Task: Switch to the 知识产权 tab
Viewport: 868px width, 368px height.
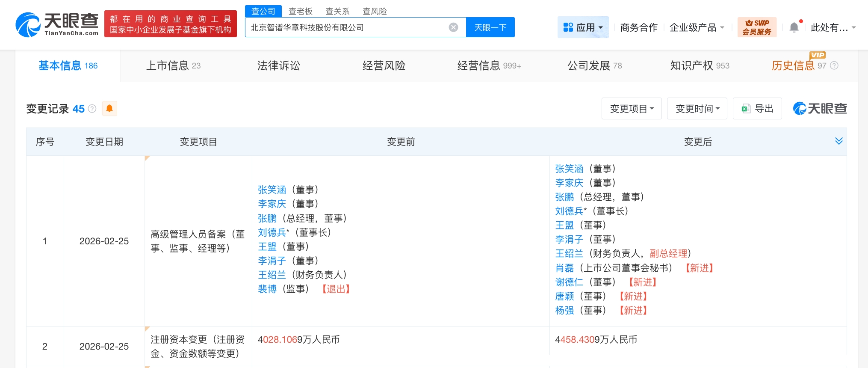Action: [700, 65]
